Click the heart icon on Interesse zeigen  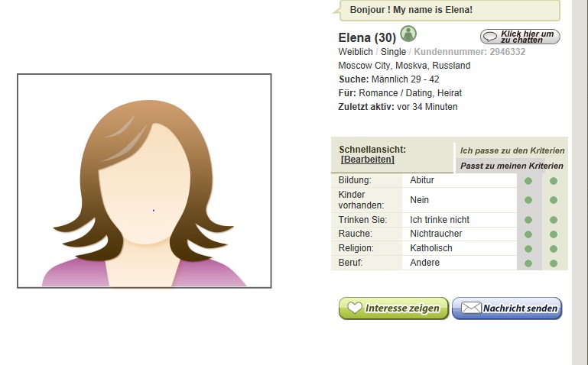354,308
